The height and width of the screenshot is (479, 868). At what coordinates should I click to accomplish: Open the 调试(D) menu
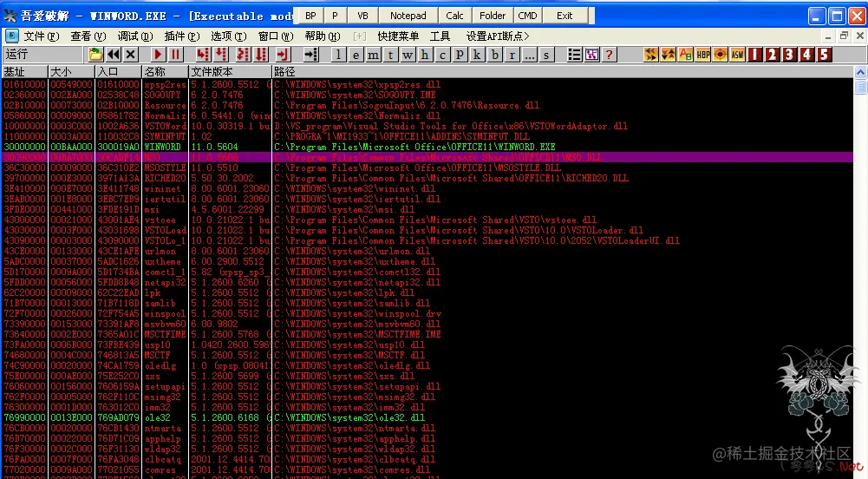pyautogui.click(x=135, y=36)
